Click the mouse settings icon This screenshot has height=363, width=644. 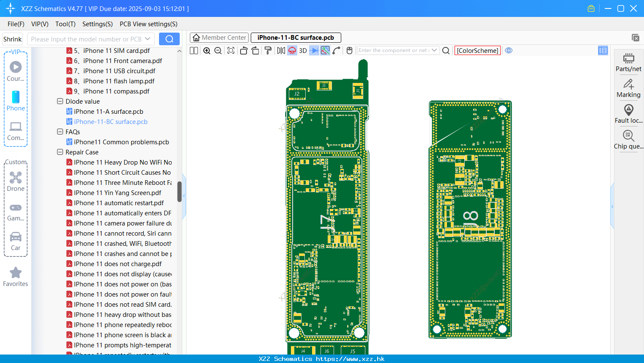click(349, 50)
